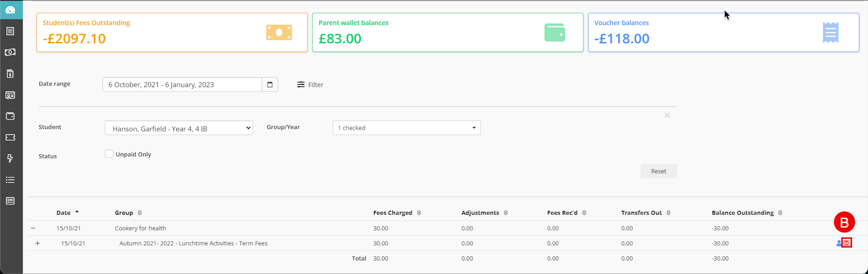Open the calendar date picker icon
This screenshot has width=868, height=274.
270,85
